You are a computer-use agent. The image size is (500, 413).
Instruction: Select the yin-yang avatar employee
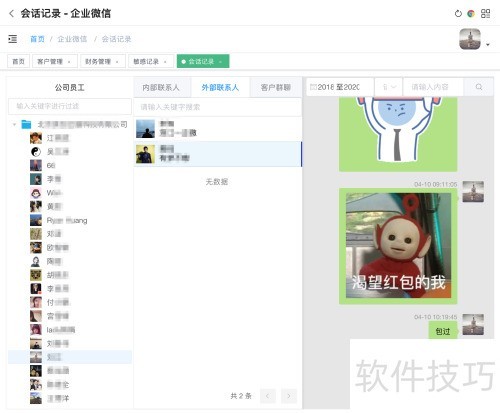coord(36,152)
